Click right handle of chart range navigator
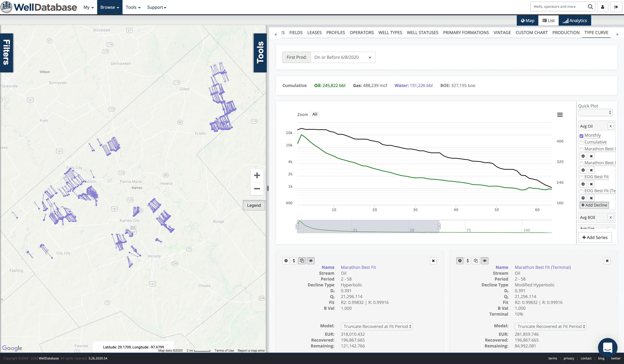Image resolution: width=624 pixels, height=364 pixels. (439, 226)
